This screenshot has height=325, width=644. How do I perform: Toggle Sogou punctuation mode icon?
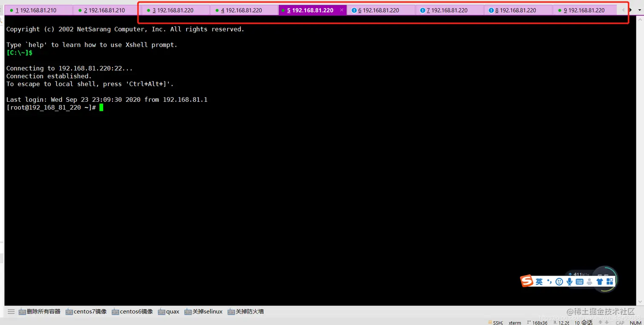(549, 282)
